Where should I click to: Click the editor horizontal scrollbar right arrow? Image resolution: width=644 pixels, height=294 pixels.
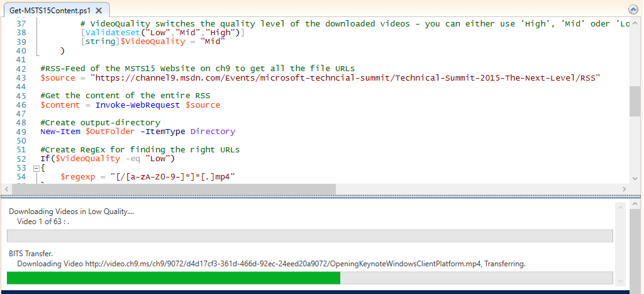coord(624,189)
